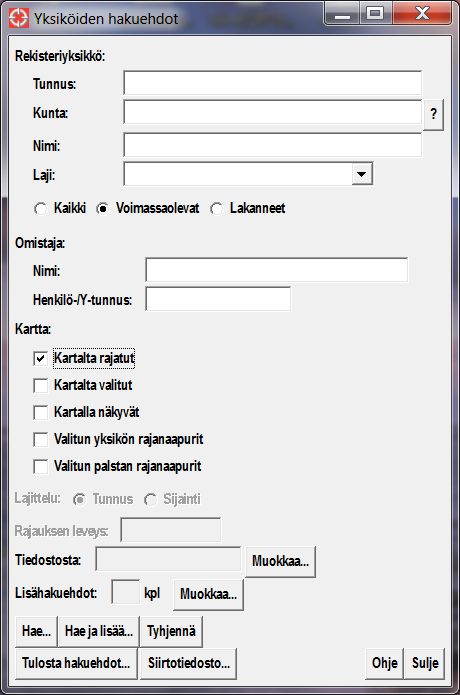Uncheck the Kartalta rajatut checkbox
This screenshot has width=460, height=695.
pos(40,359)
